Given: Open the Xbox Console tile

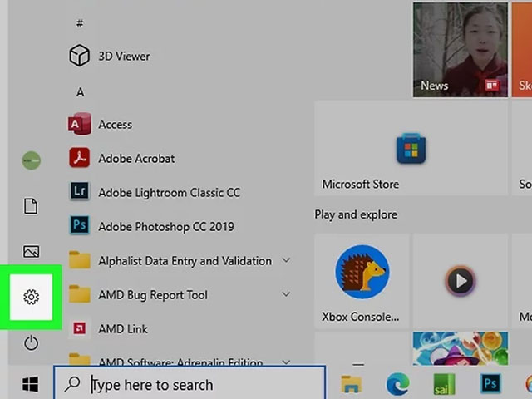Looking at the screenshot, I should click(x=362, y=281).
